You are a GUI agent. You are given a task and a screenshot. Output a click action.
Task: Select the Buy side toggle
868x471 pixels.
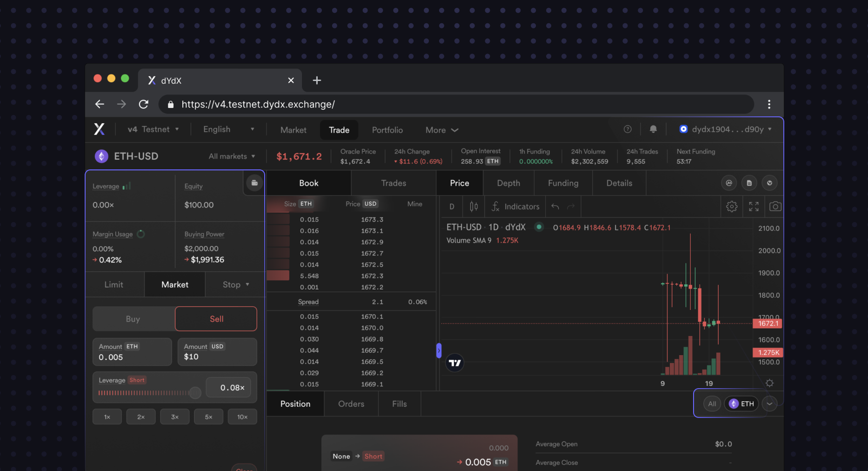point(133,319)
